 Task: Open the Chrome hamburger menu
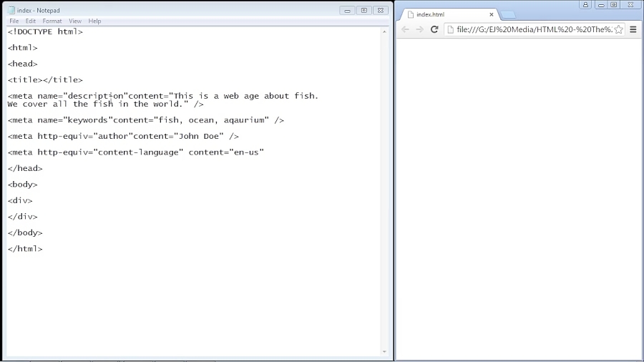point(633,29)
